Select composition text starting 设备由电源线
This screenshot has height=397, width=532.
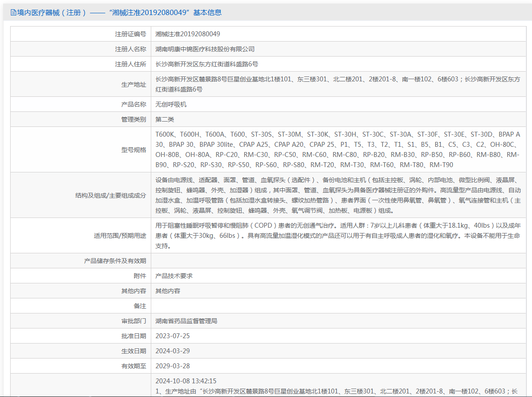(339, 195)
